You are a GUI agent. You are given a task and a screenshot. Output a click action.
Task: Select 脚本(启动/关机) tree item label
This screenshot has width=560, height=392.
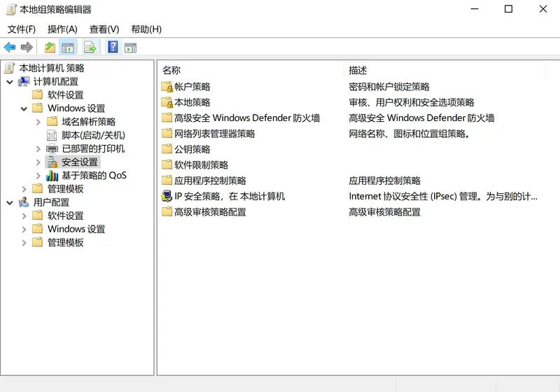pyautogui.click(x=93, y=135)
